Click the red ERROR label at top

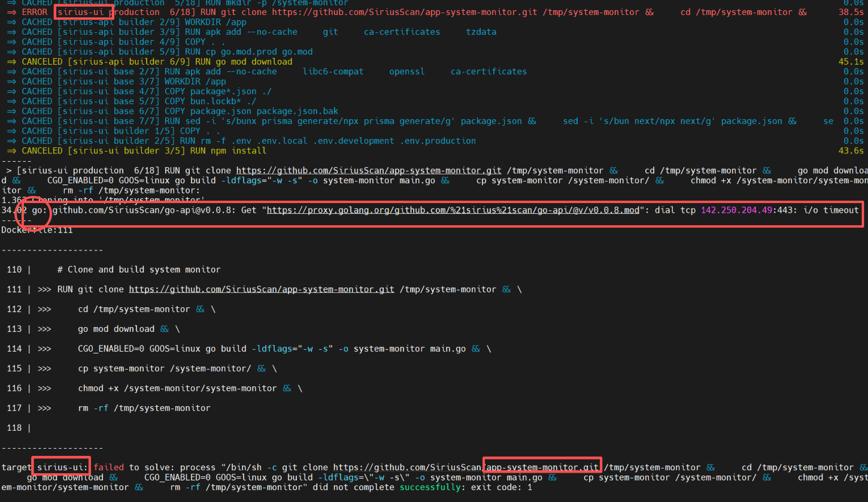point(34,12)
